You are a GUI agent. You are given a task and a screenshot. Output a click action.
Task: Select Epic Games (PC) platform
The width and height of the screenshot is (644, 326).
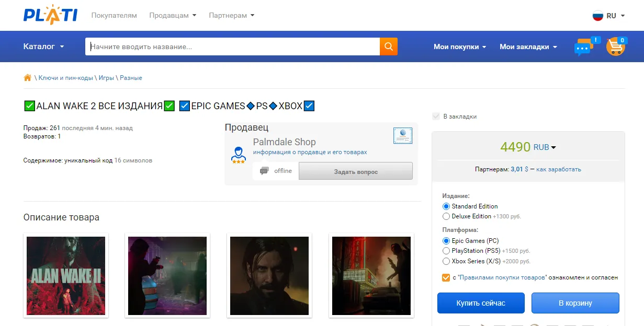coord(446,241)
